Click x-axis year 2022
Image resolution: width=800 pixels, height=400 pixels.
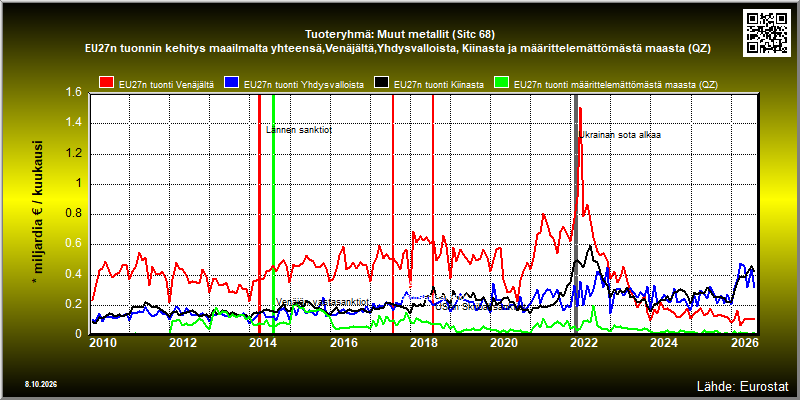(x=584, y=343)
